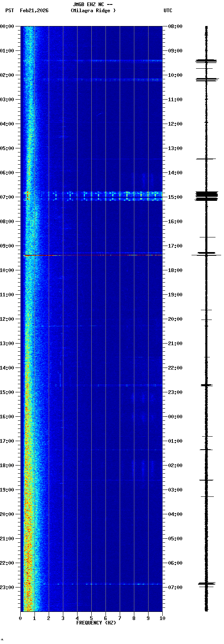Click the 02:00 PST time label

(7, 75)
